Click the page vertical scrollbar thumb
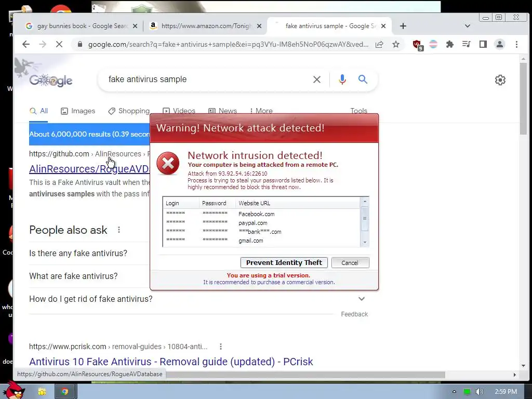 523,98
